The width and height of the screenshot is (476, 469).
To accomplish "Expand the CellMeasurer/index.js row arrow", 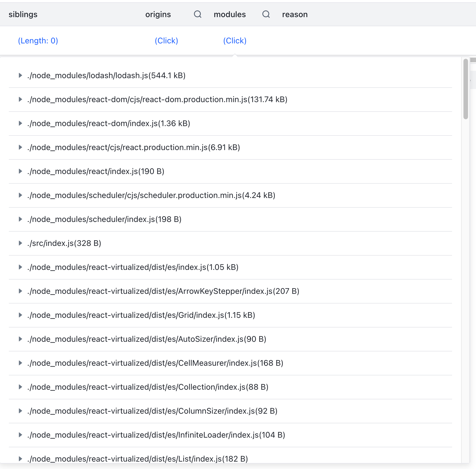I will [20, 363].
